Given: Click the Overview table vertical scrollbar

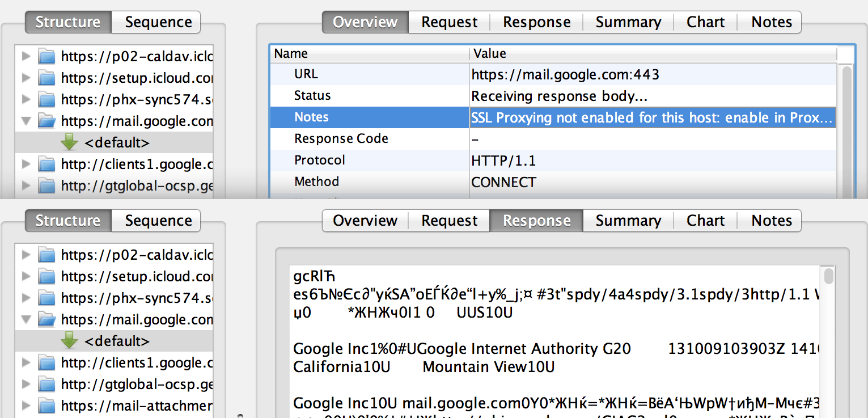Looking at the screenshot, I should 846,130.
